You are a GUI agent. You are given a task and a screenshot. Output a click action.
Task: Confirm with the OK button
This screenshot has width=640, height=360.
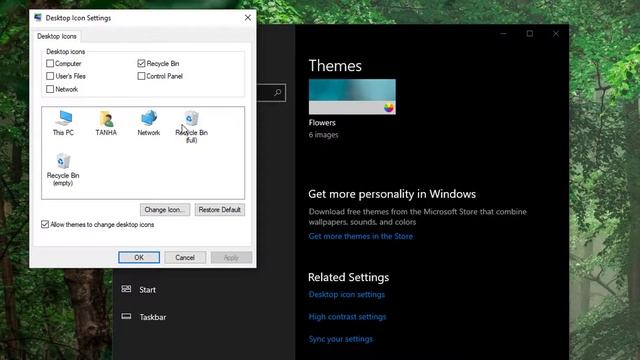point(139,258)
